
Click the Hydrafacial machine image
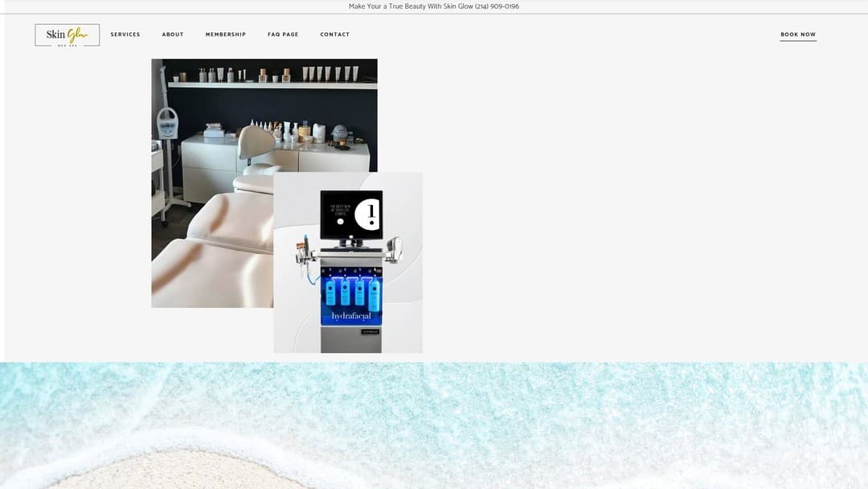pyautogui.click(x=349, y=261)
